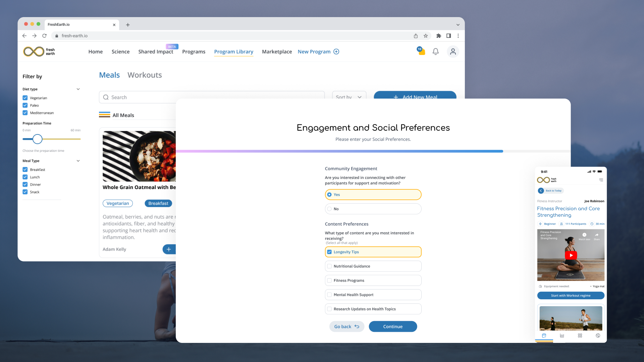
Task: Open the mobile hamburger menu icon
Action: click(x=601, y=180)
